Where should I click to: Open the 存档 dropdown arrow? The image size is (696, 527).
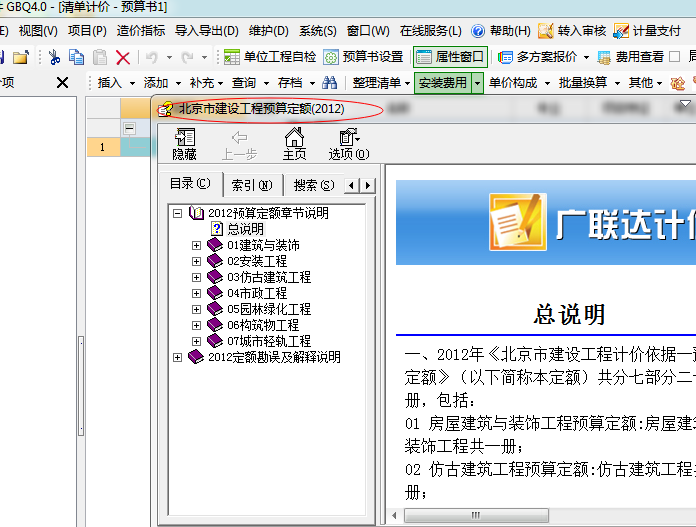pos(312,83)
